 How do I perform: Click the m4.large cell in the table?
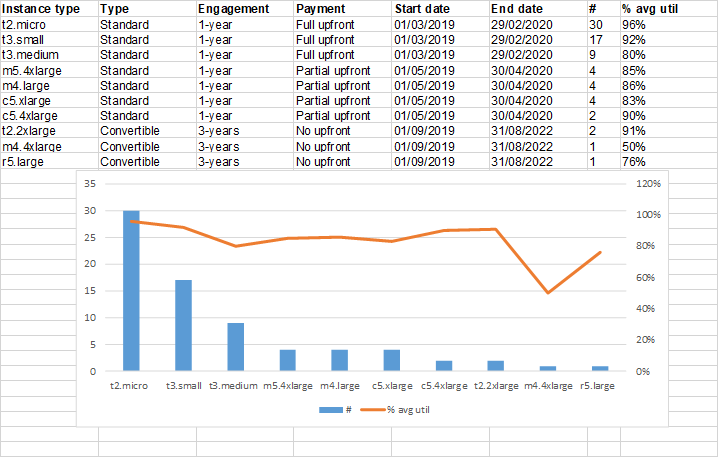click(50, 86)
